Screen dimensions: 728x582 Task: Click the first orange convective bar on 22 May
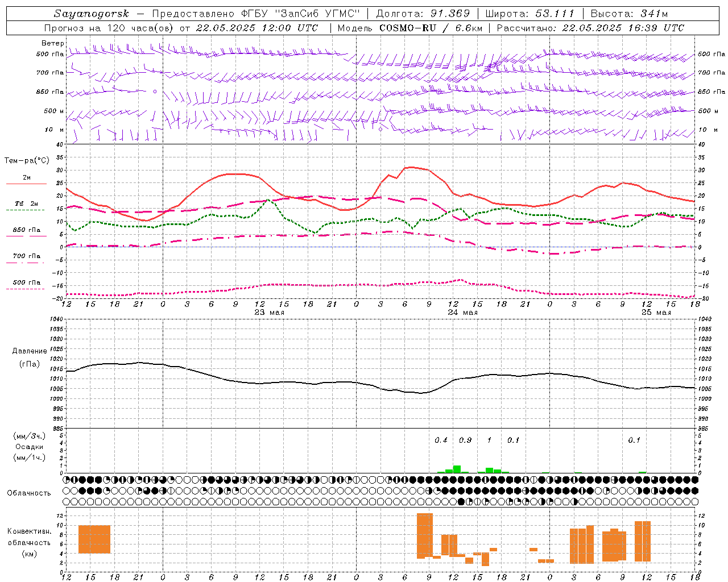pos(94,539)
